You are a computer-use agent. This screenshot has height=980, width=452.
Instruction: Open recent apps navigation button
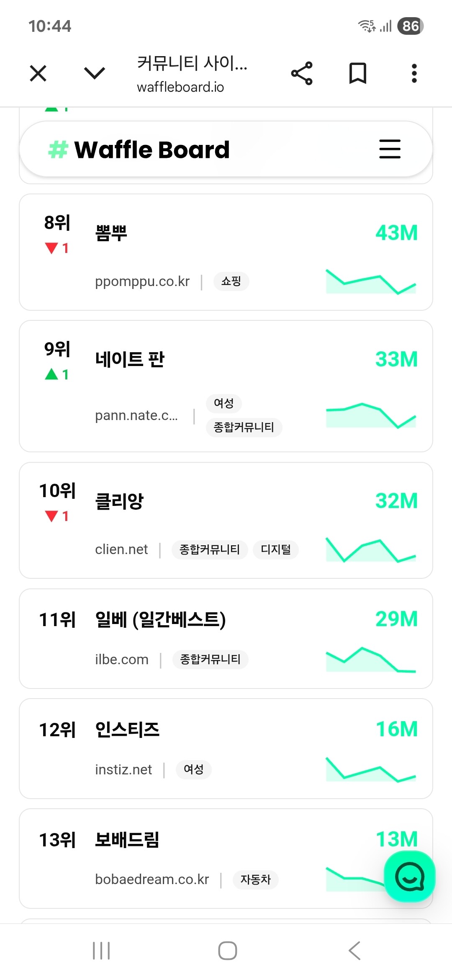coord(101,950)
